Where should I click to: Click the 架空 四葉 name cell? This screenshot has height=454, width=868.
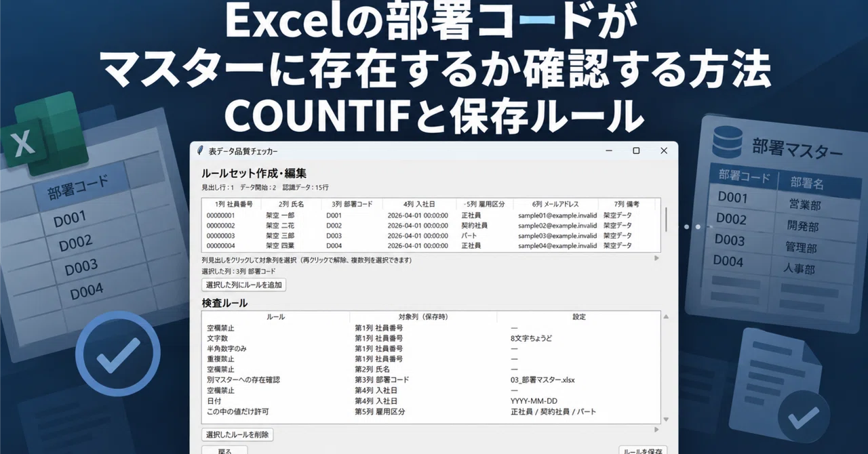(x=279, y=246)
